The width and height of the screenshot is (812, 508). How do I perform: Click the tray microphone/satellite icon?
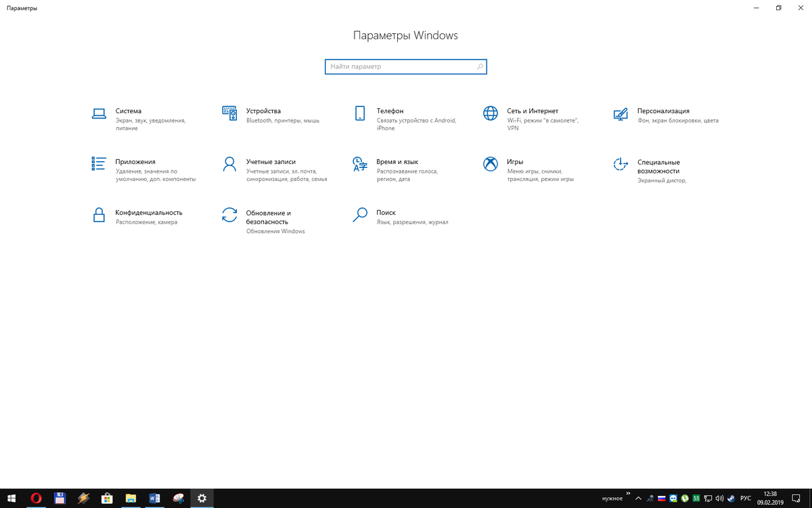tap(650, 499)
